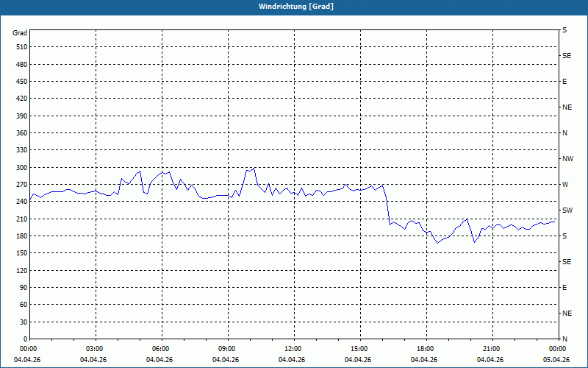Image resolution: width=588 pixels, height=368 pixels.
Task: Select the NE compass label near 390 degrees
Action: click(x=567, y=107)
